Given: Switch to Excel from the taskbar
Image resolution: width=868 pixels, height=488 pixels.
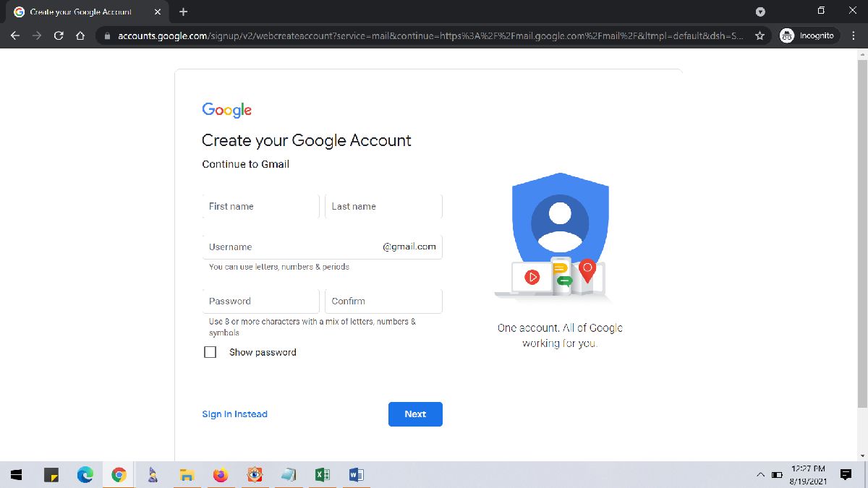Looking at the screenshot, I should [323, 475].
